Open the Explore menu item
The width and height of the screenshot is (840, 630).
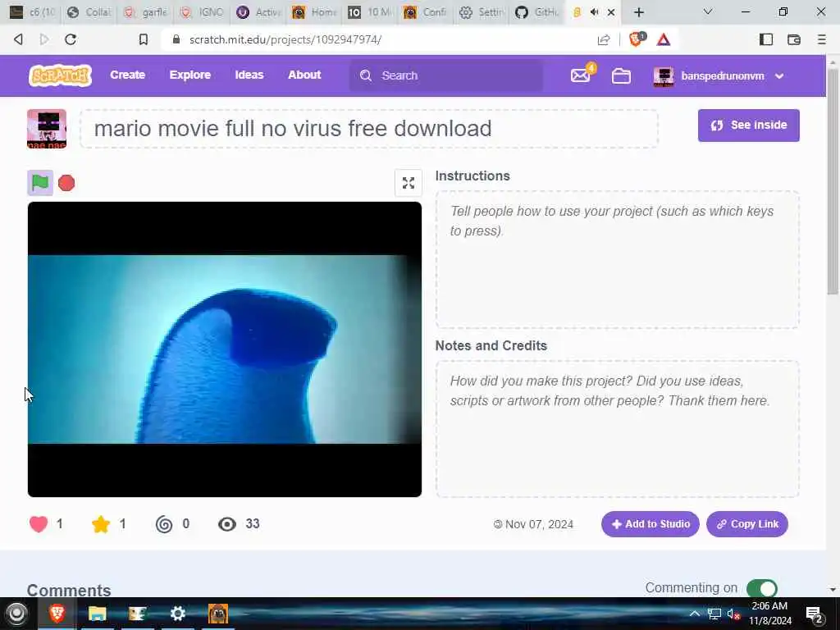pyautogui.click(x=190, y=75)
